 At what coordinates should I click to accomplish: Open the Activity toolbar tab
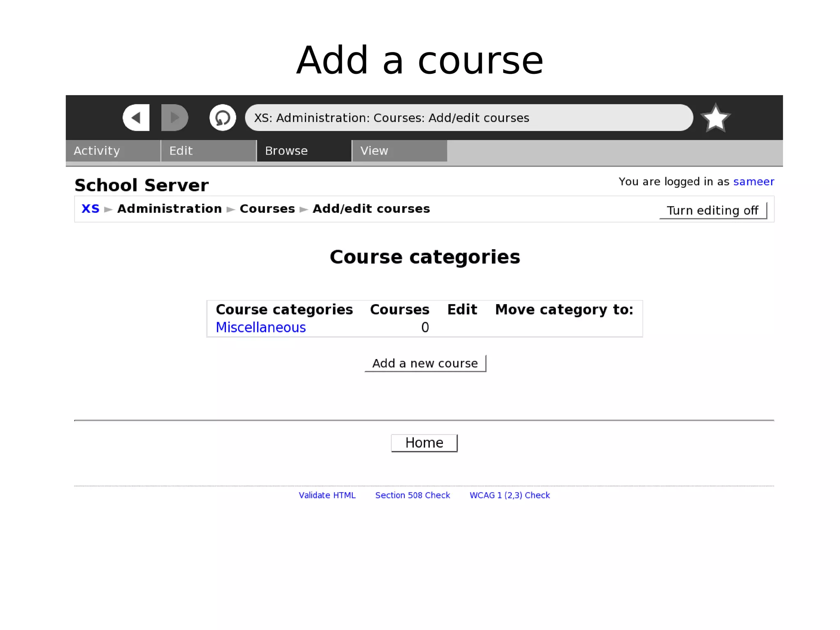pos(113,151)
